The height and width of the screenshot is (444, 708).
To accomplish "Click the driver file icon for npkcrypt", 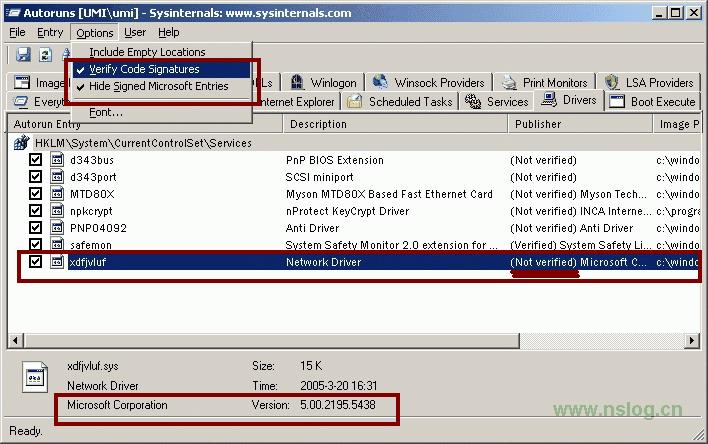I will (x=57, y=211).
